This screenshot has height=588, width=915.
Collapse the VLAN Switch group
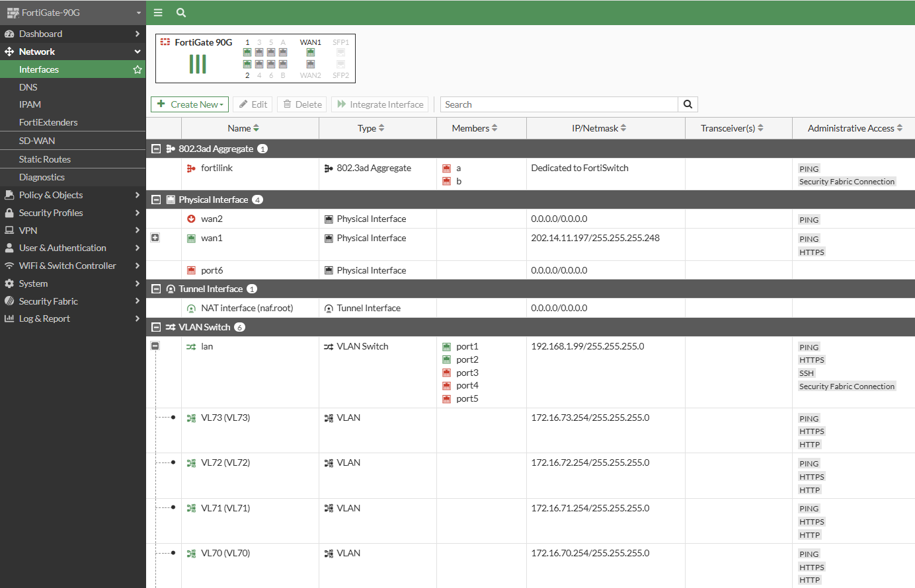pyautogui.click(x=156, y=327)
